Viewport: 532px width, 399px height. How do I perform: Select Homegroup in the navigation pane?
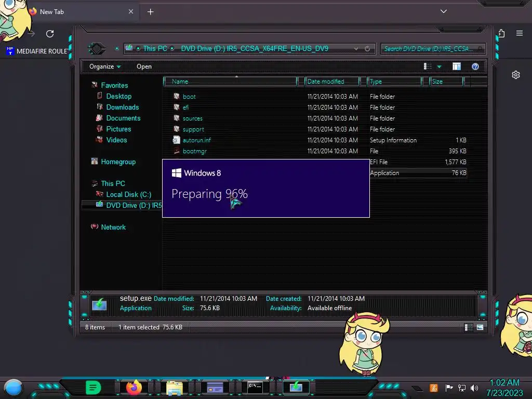coord(118,162)
